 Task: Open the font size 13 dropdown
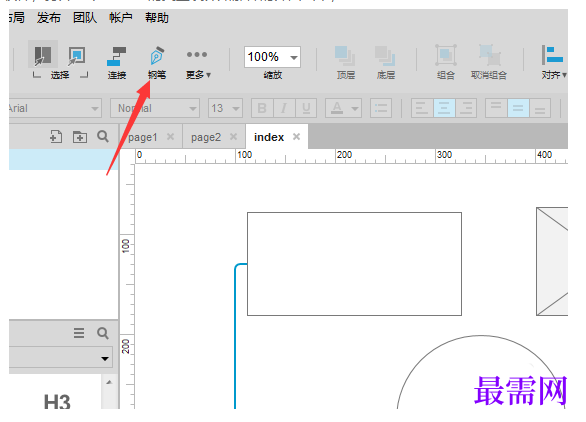[225, 108]
